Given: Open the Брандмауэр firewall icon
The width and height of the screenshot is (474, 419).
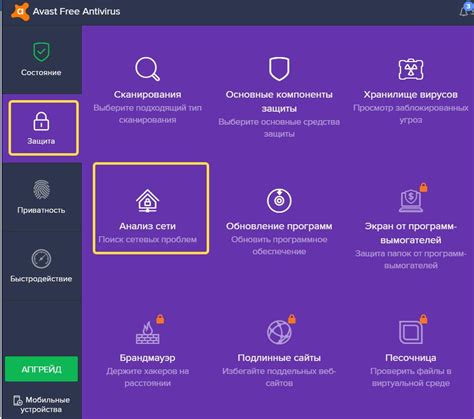Looking at the screenshot, I should tap(147, 333).
